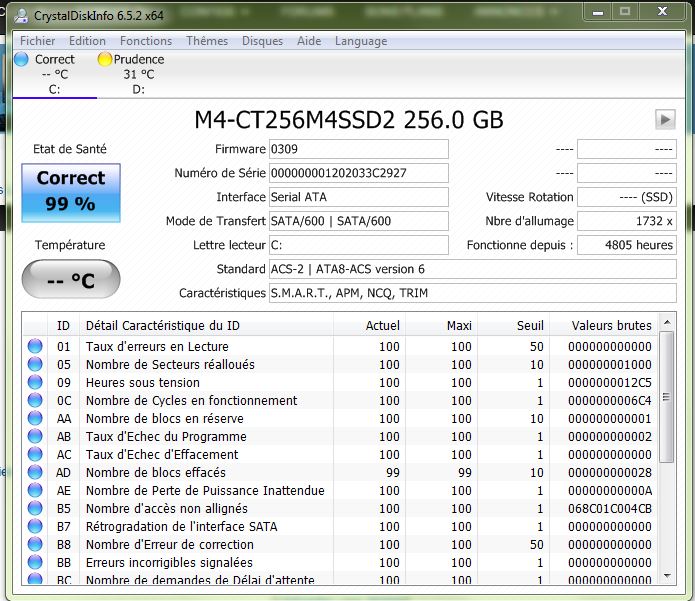Click the ID column header
Image resolution: width=695 pixels, height=601 pixels.
(63, 326)
